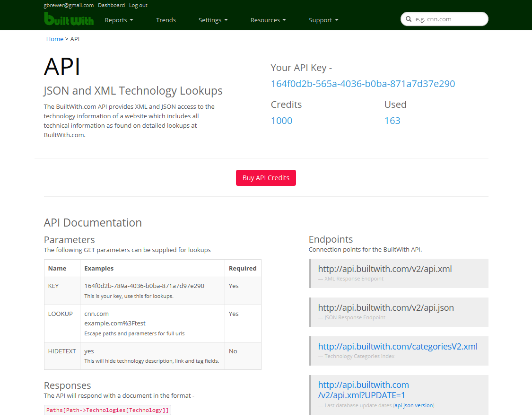Viewport: 532px width, 420px height.
Task: Click the api.xml endpoint URL text
Action: coord(385,269)
